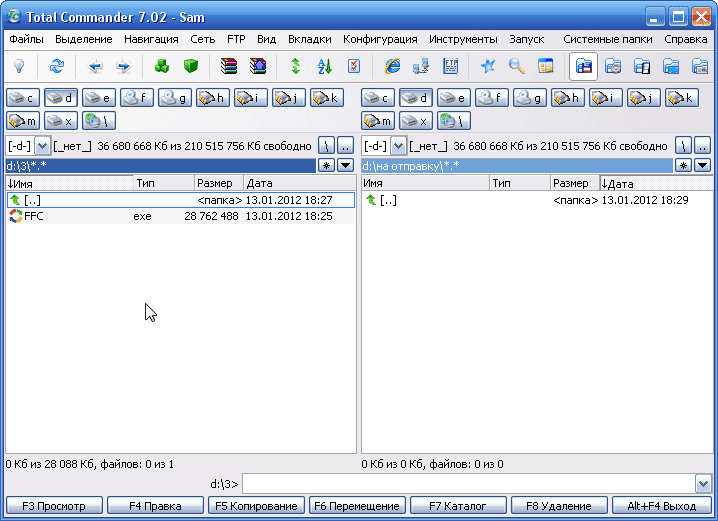Open right panel favorites asterisk button
The image size is (718, 521).
(683, 165)
